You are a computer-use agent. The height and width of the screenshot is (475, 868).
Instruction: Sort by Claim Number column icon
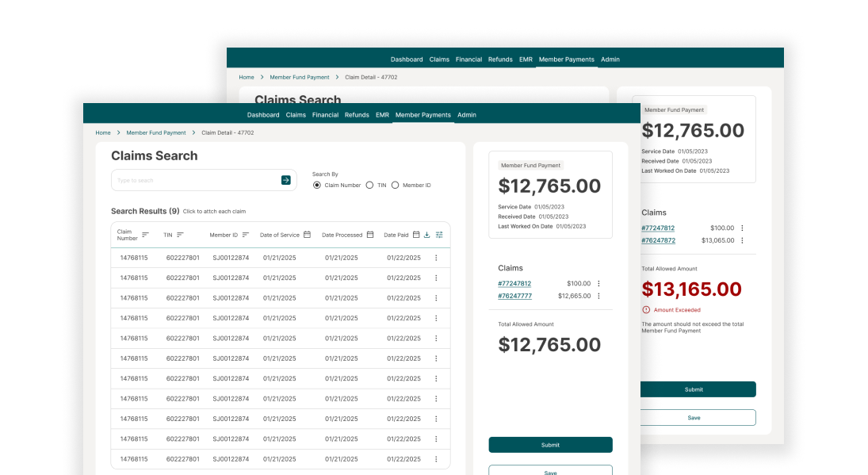[145, 235]
